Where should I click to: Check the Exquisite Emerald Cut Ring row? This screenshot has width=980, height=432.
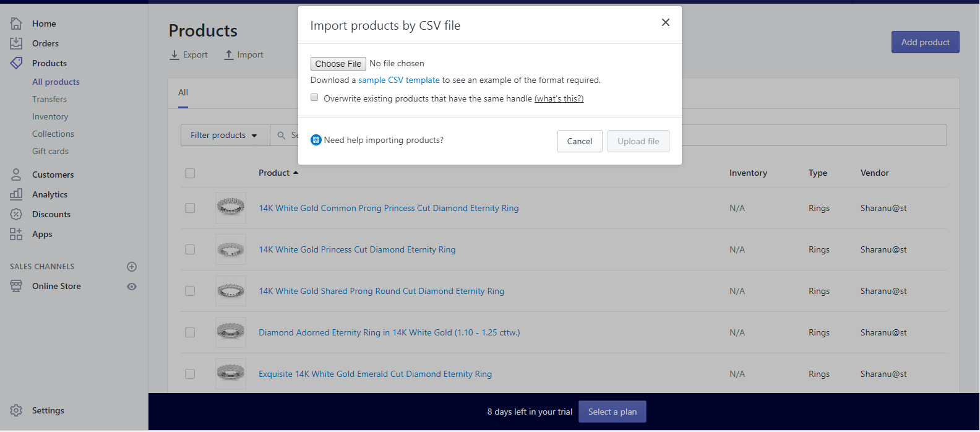click(x=190, y=374)
